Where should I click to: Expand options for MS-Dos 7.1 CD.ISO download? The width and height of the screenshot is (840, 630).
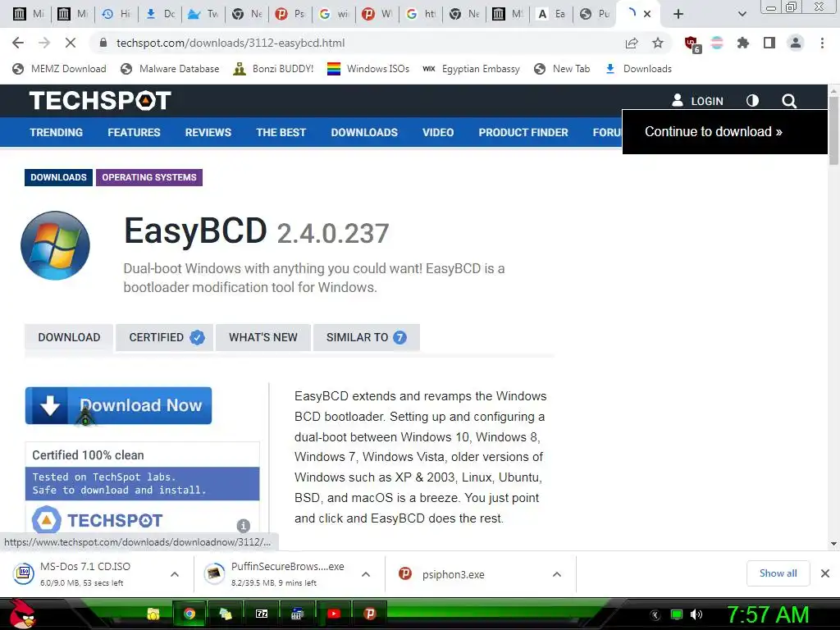(175, 574)
